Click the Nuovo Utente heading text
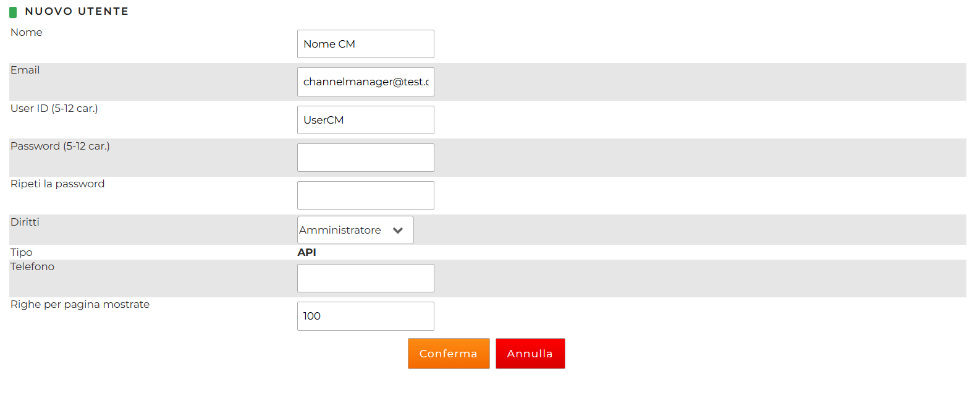The image size is (980, 395). (77, 11)
